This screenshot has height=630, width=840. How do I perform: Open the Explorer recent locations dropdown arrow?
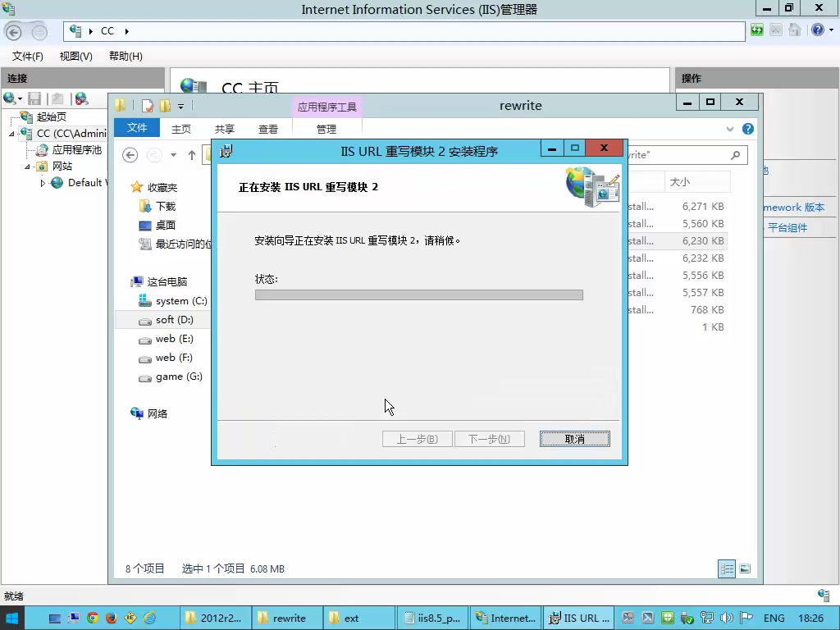(173, 155)
